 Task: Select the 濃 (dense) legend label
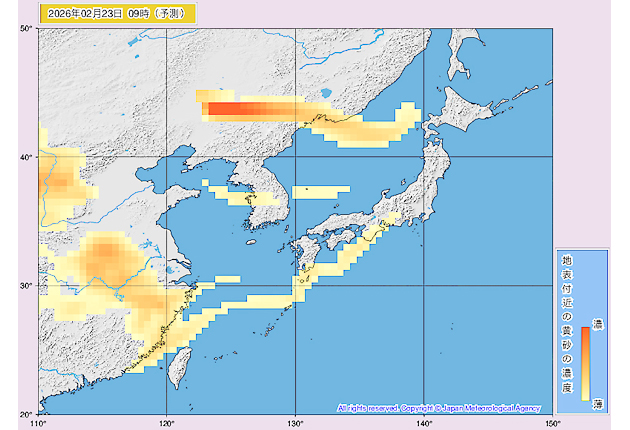[x=598, y=325]
